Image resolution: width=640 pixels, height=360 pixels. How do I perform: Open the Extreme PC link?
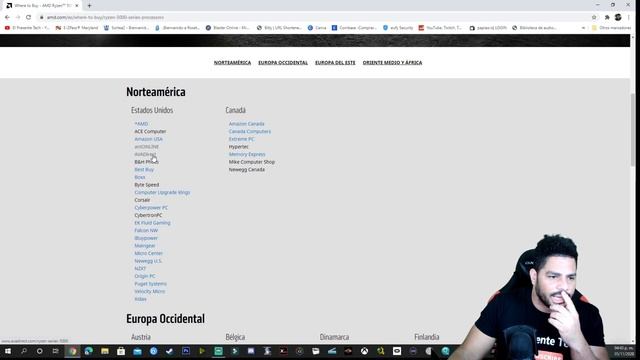click(x=241, y=139)
